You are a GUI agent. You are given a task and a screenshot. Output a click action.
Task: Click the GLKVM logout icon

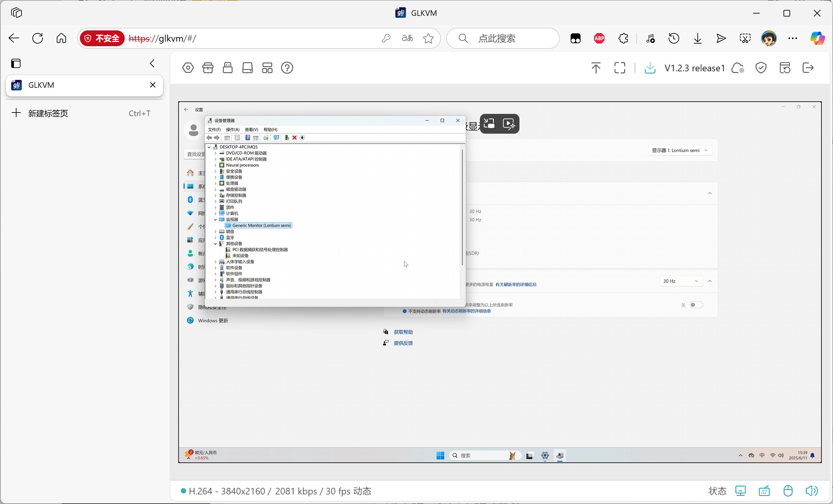click(x=808, y=68)
